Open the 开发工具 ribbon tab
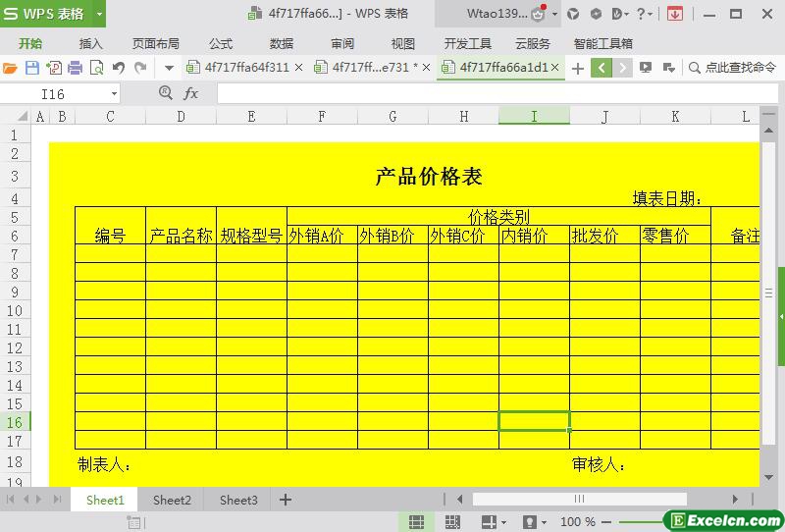This screenshot has height=532, width=785. point(468,43)
